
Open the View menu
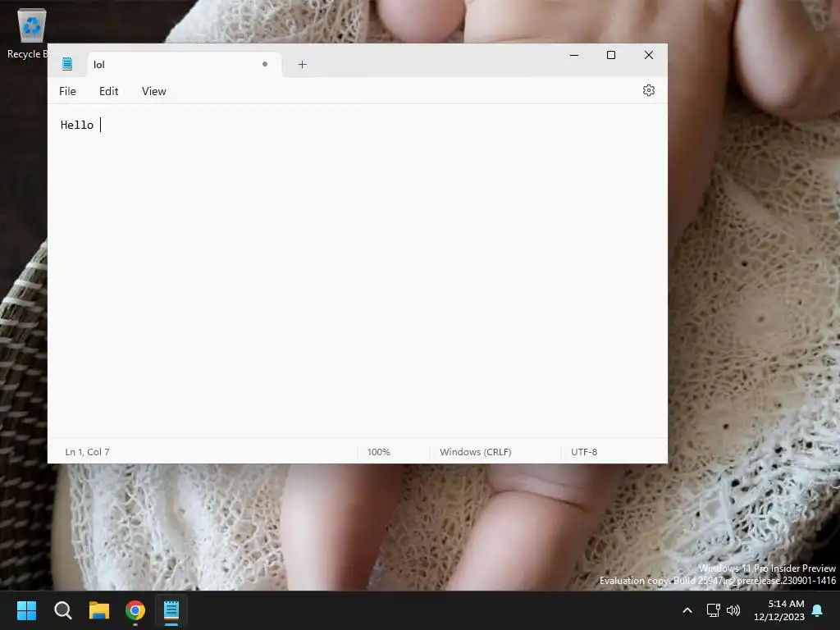[153, 91]
